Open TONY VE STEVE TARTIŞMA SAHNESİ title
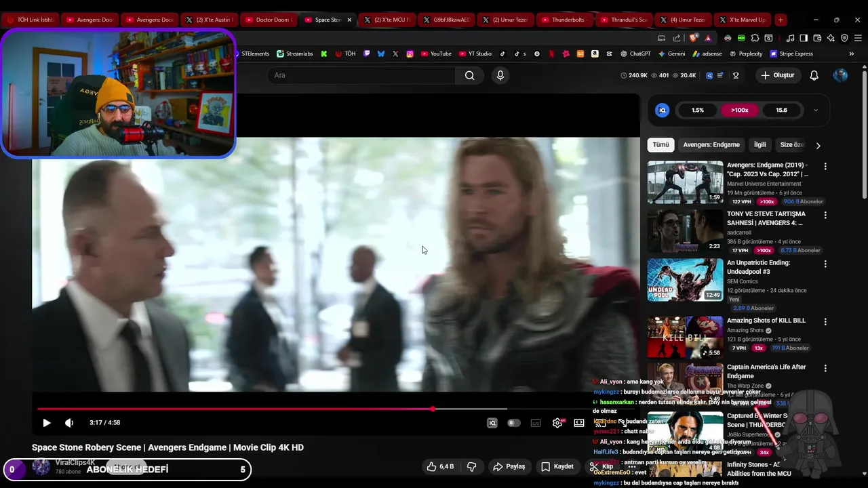The width and height of the screenshot is (868, 488). click(766, 218)
